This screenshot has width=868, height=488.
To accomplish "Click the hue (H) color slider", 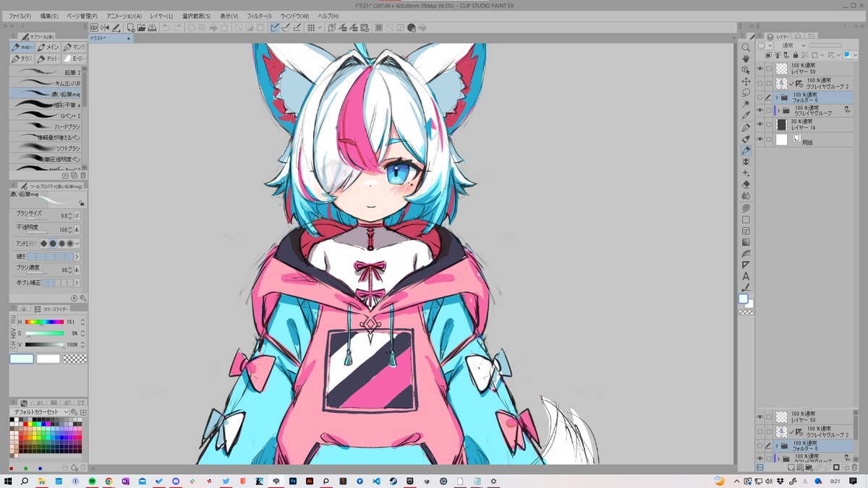I will tap(44, 322).
